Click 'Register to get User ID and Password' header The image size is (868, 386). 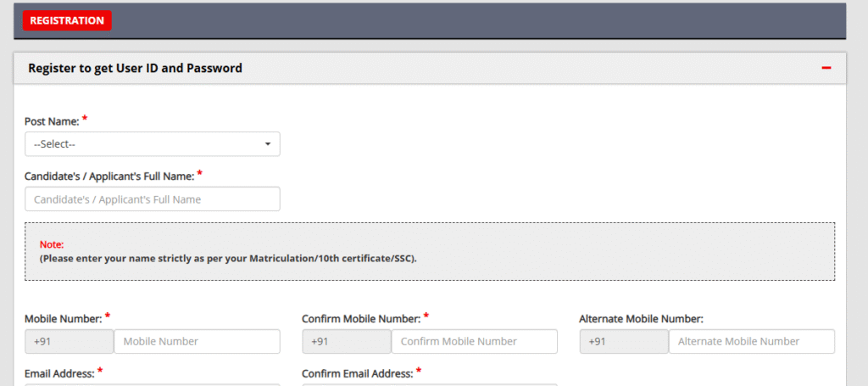(136, 68)
